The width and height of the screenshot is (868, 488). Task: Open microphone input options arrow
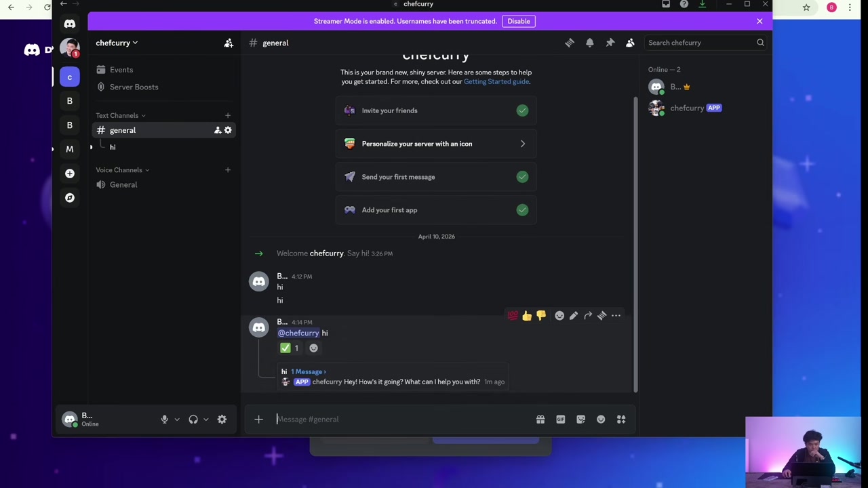coord(177,420)
